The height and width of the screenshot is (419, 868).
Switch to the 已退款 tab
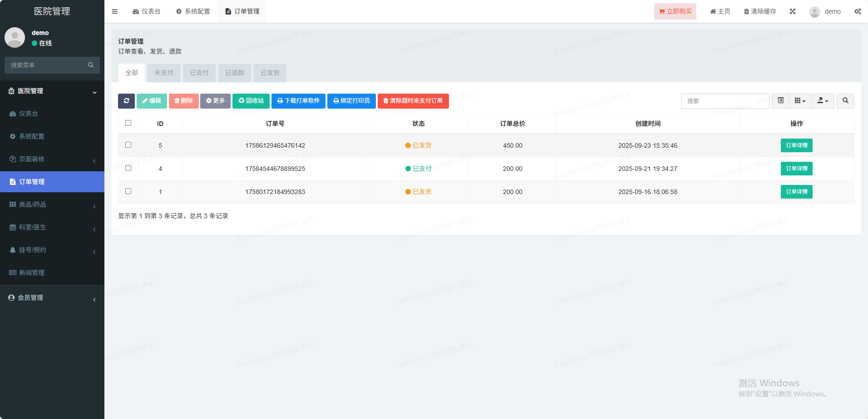(x=235, y=73)
